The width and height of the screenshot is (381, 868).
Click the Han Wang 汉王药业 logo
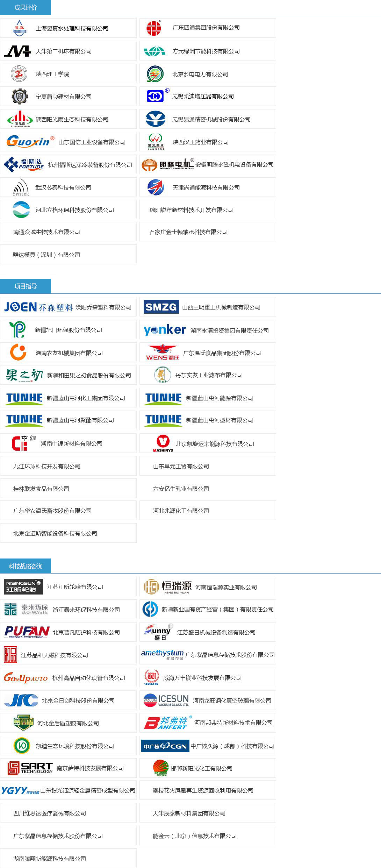[x=156, y=142]
